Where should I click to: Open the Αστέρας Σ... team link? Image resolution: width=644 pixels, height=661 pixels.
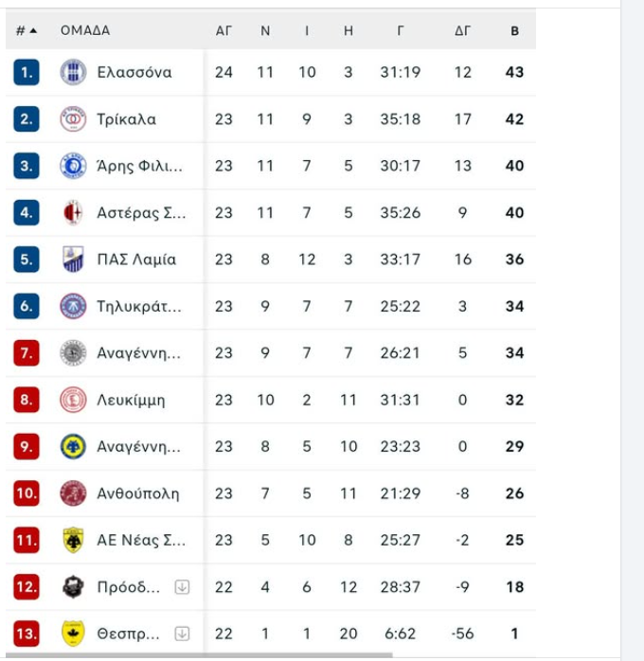click(x=141, y=213)
